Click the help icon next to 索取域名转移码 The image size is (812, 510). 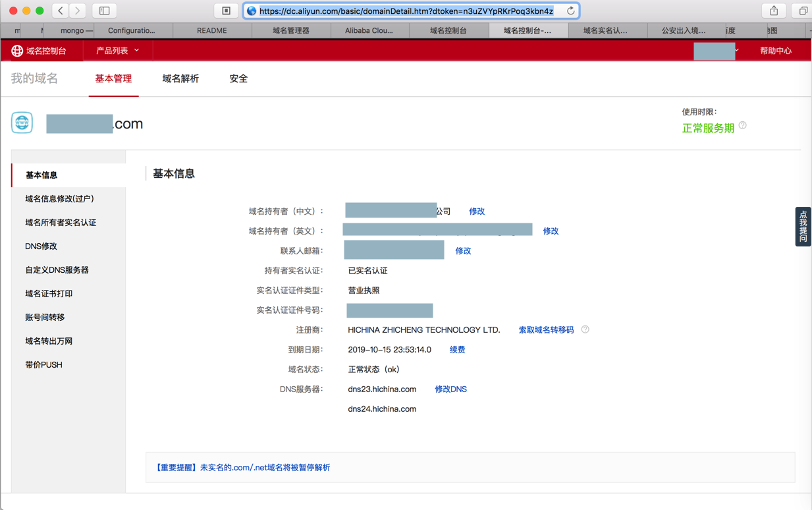coord(585,329)
